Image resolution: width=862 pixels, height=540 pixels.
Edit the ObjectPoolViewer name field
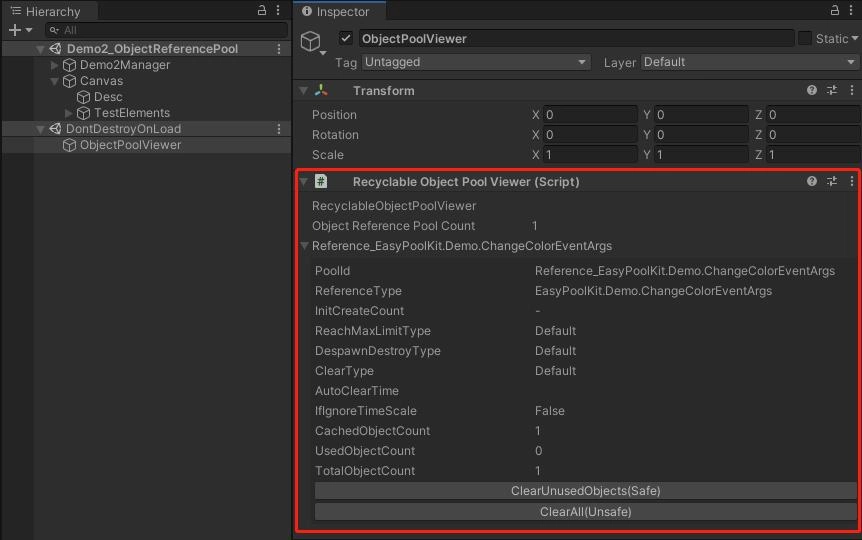(x=576, y=38)
